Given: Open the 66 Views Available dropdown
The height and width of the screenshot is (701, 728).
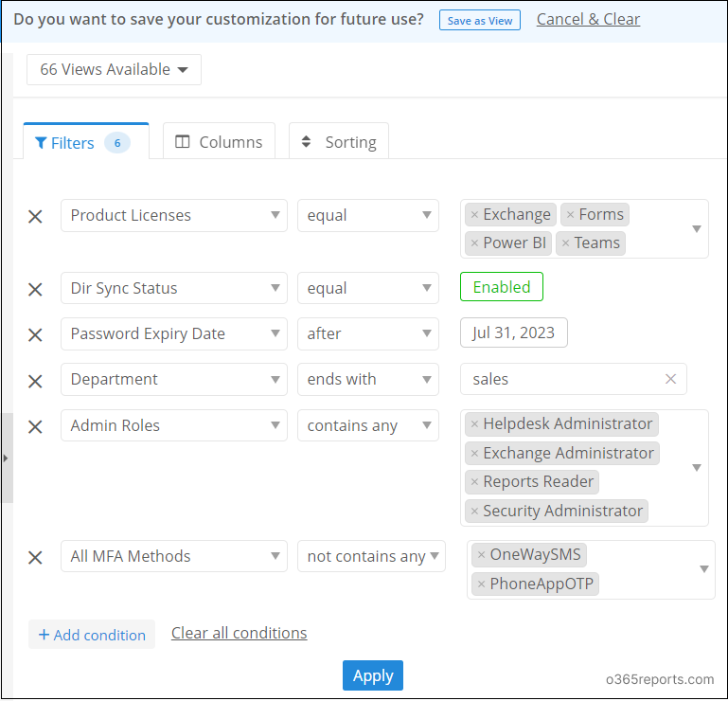Looking at the screenshot, I should [x=114, y=70].
